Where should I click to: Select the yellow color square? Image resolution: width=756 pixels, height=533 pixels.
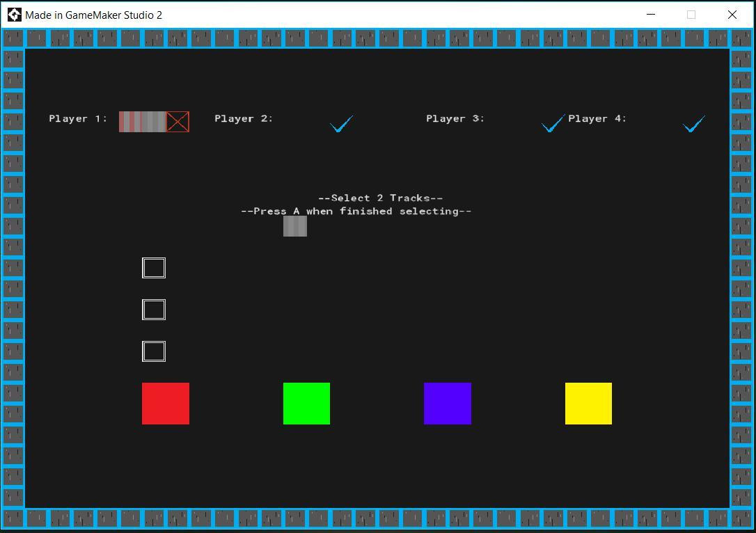coord(588,404)
